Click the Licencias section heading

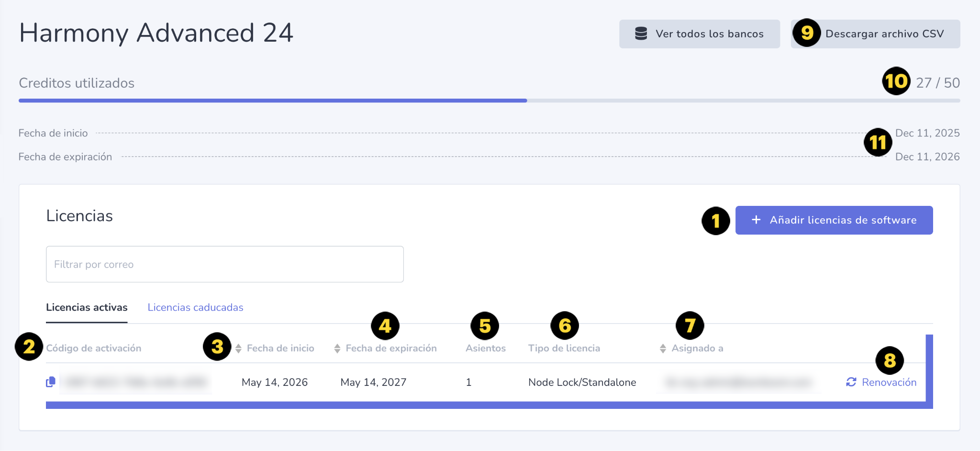click(x=79, y=216)
